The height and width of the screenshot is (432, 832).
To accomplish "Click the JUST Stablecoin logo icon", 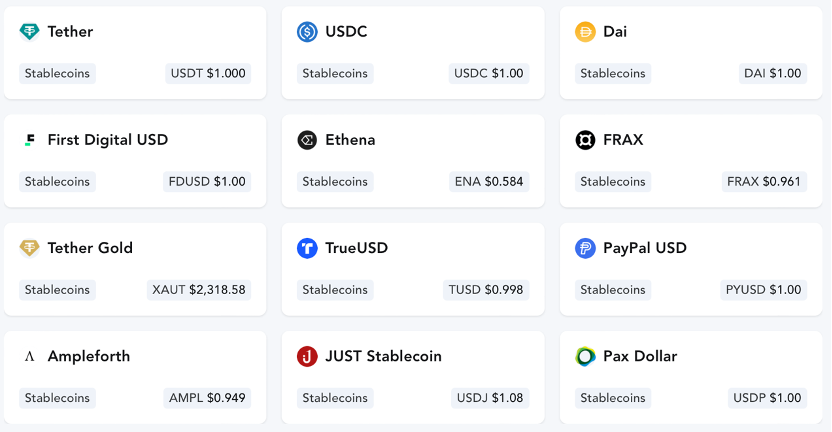I will (307, 356).
